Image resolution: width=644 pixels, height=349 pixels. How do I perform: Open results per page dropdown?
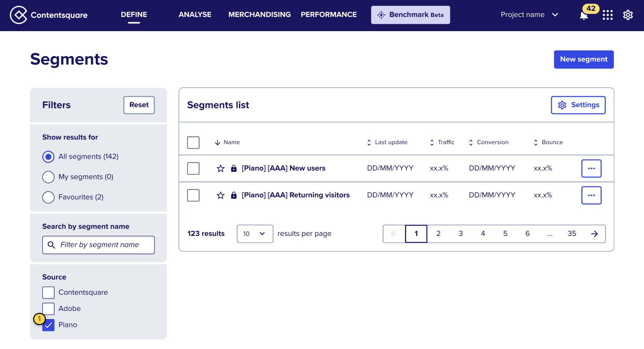(x=255, y=234)
